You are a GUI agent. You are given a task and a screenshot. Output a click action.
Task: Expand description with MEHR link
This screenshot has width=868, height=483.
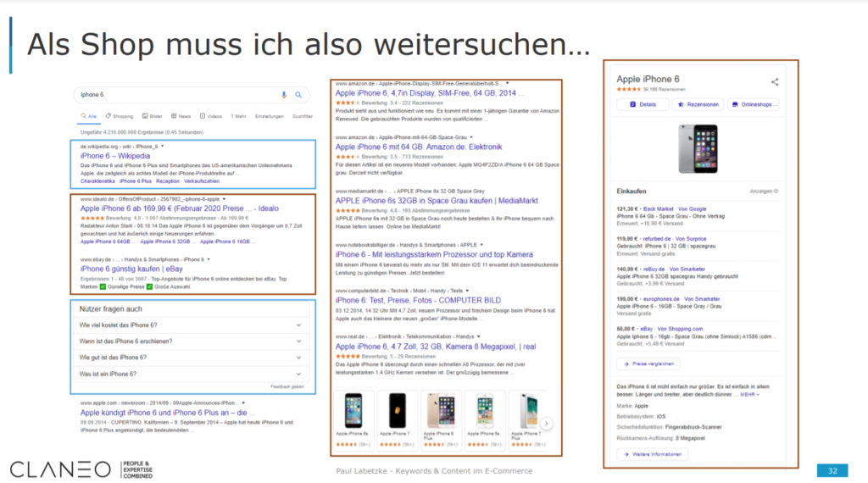749,395
